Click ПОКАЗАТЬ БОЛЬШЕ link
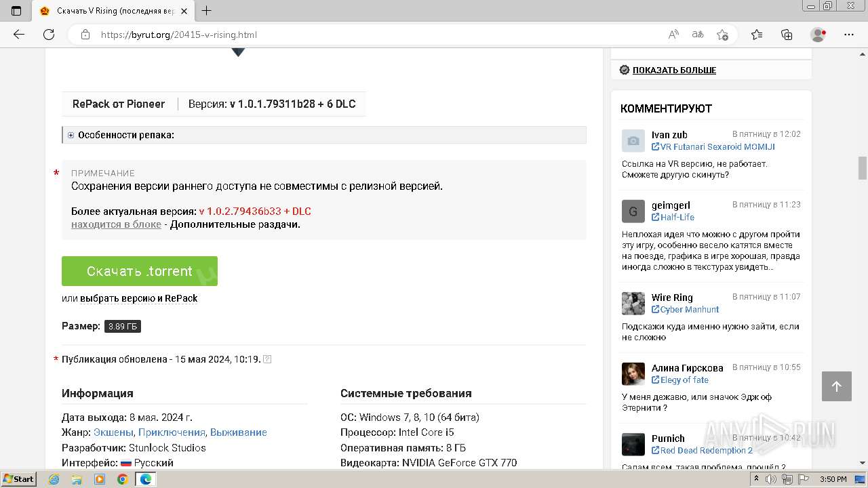Image resolution: width=868 pixels, height=488 pixels. (674, 70)
